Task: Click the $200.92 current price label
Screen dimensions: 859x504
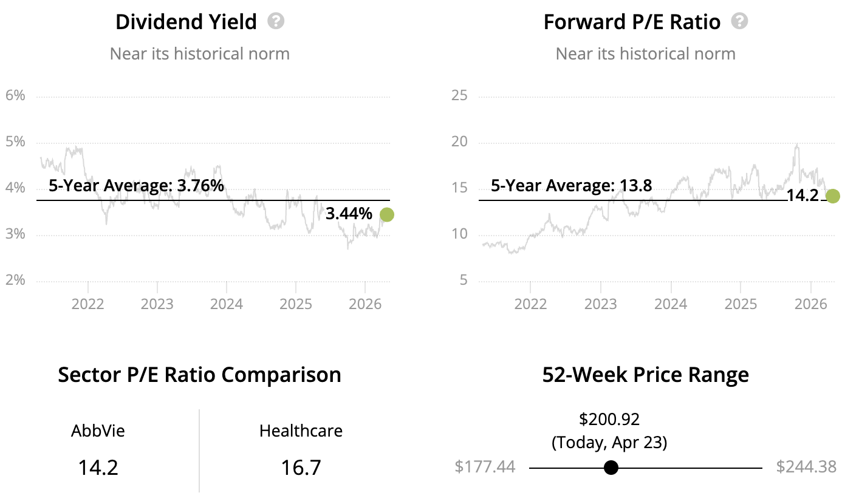Action: pos(609,419)
